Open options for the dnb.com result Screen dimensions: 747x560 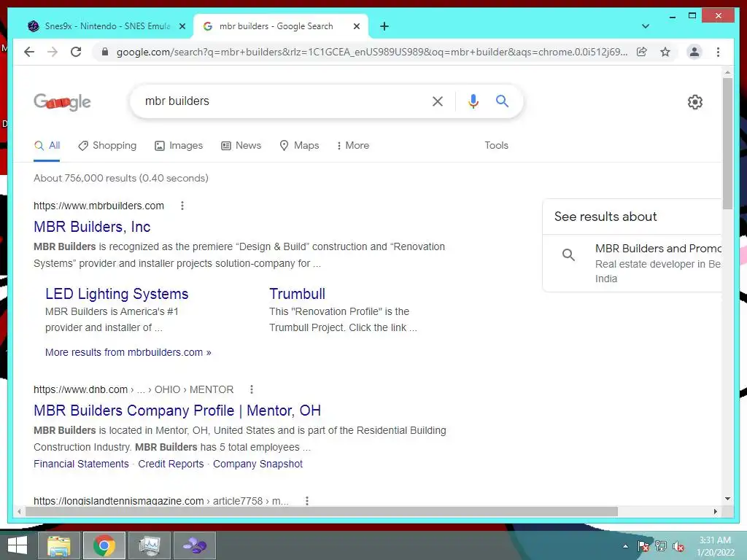[252, 389]
